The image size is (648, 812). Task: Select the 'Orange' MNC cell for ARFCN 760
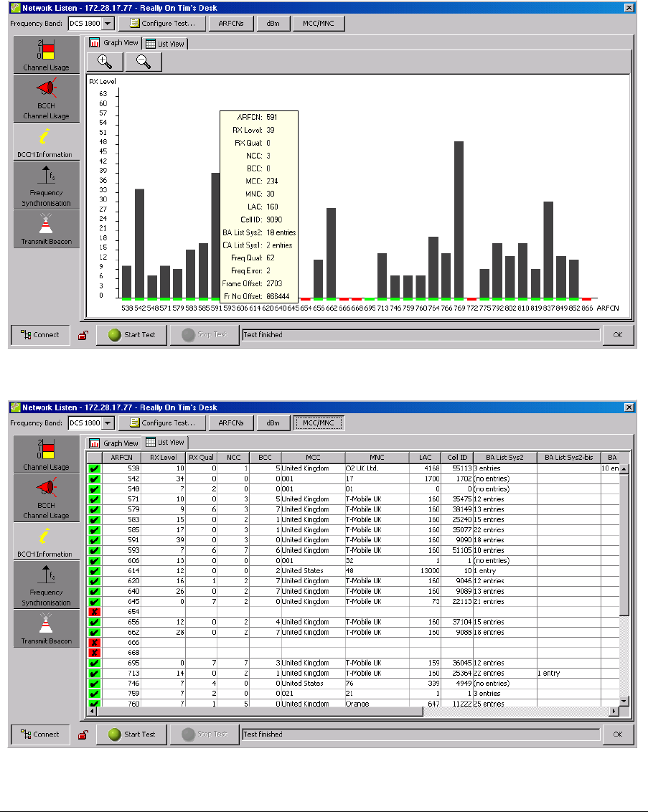(x=377, y=703)
